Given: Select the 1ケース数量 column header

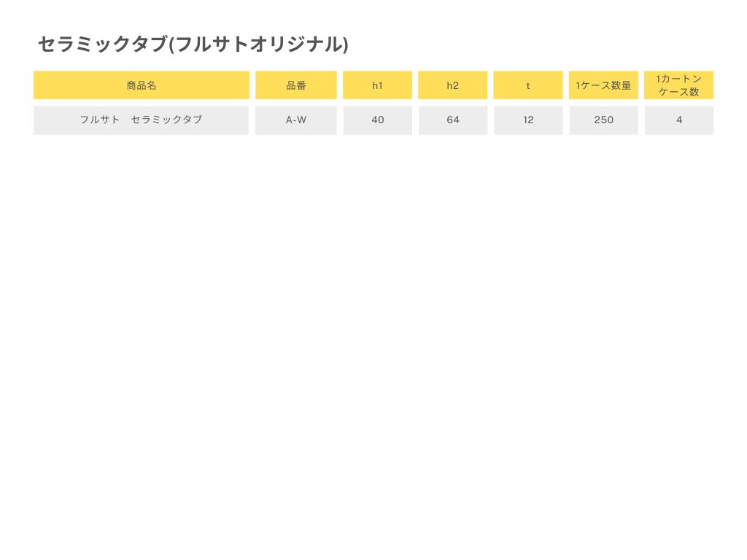Looking at the screenshot, I should click(603, 85).
